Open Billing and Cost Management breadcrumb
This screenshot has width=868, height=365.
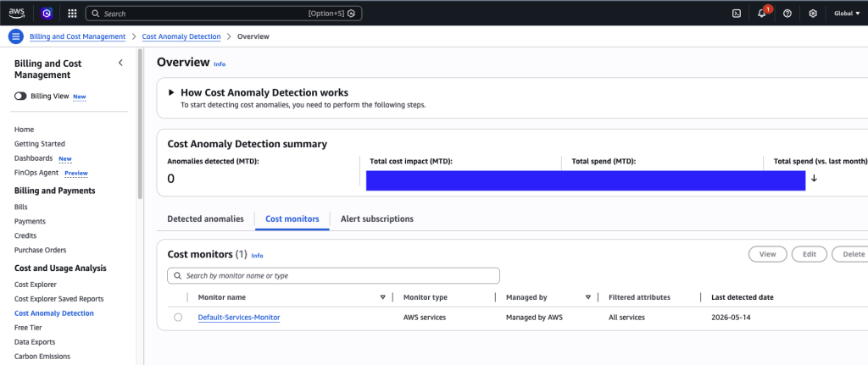(77, 36)
